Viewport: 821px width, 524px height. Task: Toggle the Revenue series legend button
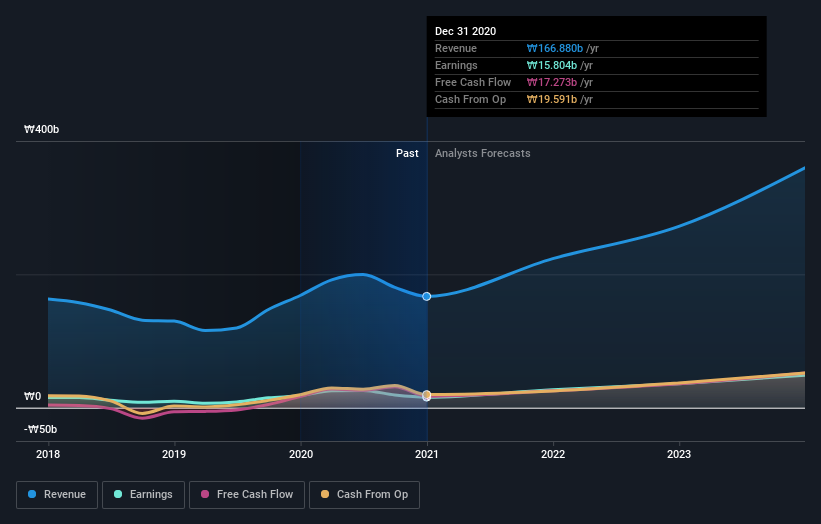[57, 495]
